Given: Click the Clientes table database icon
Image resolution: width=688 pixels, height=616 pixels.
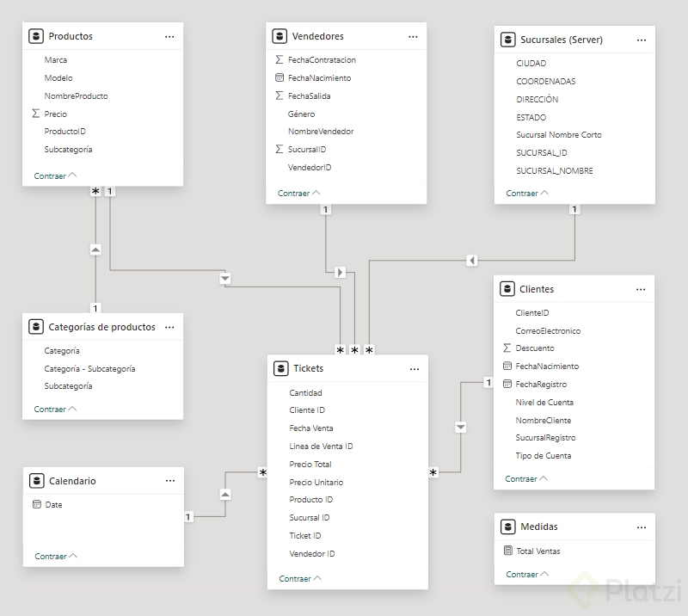Looking at the screenshot, I should [507, 289].
